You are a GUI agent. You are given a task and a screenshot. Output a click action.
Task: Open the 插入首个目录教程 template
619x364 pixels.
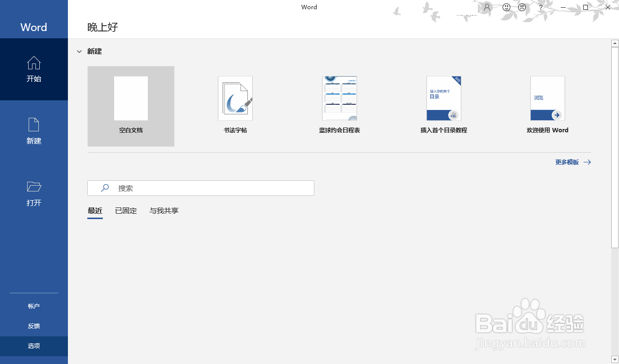point(444,106)
